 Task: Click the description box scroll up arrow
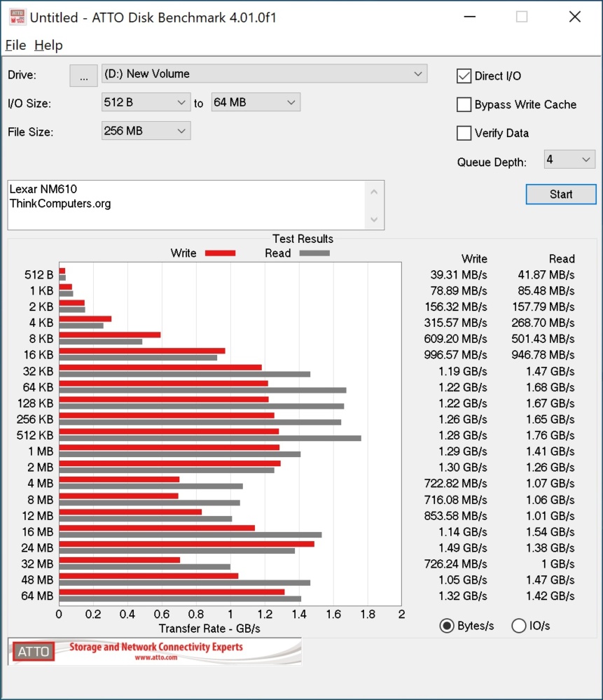[x=374, y=192]
